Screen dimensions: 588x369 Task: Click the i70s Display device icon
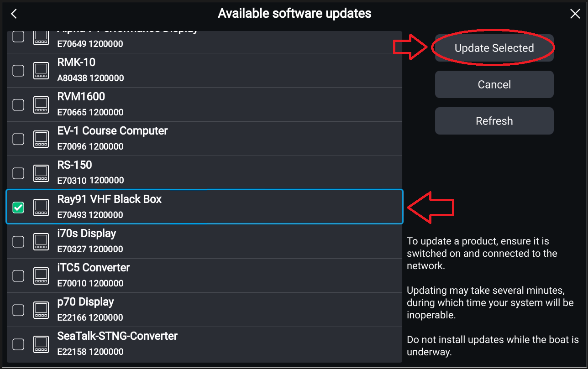tap(41, 242)
